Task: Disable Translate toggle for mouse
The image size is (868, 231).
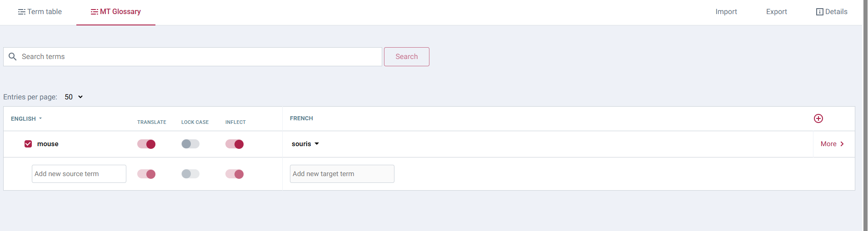Action: (146, 144)
